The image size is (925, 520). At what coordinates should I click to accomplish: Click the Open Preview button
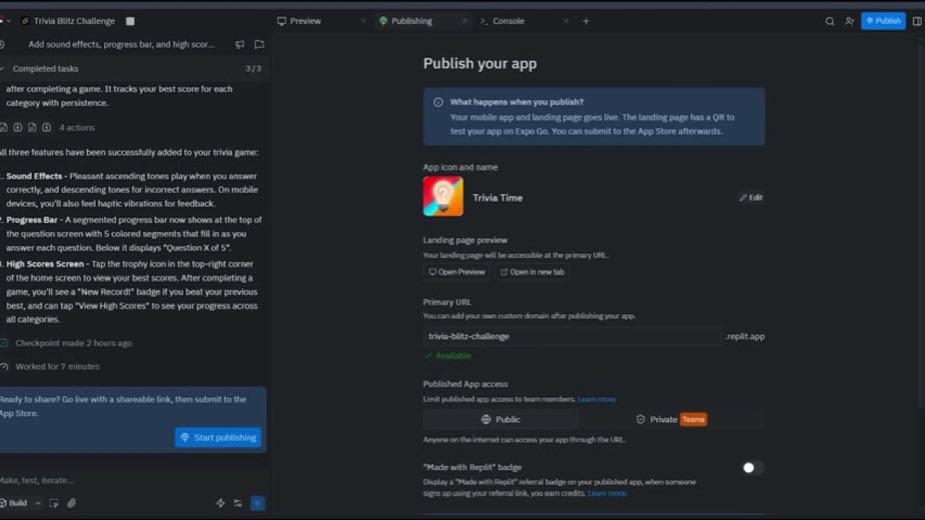[x=457, y=272]
